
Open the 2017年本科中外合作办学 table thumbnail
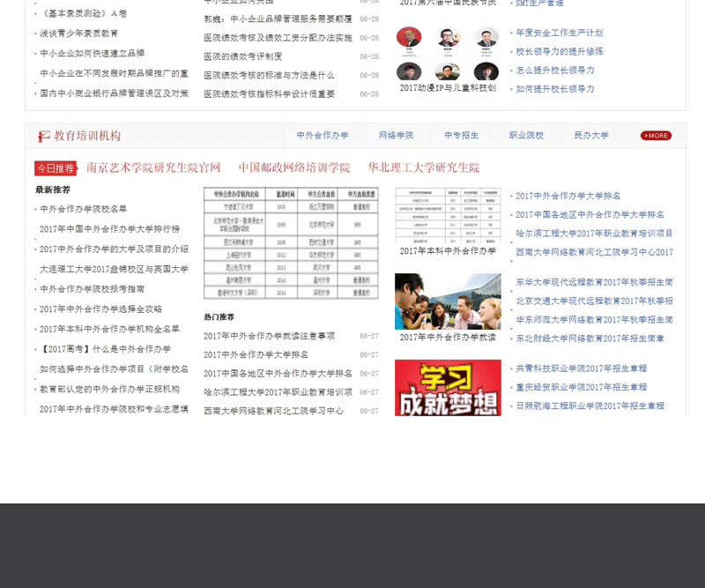[x=448, y=215]
